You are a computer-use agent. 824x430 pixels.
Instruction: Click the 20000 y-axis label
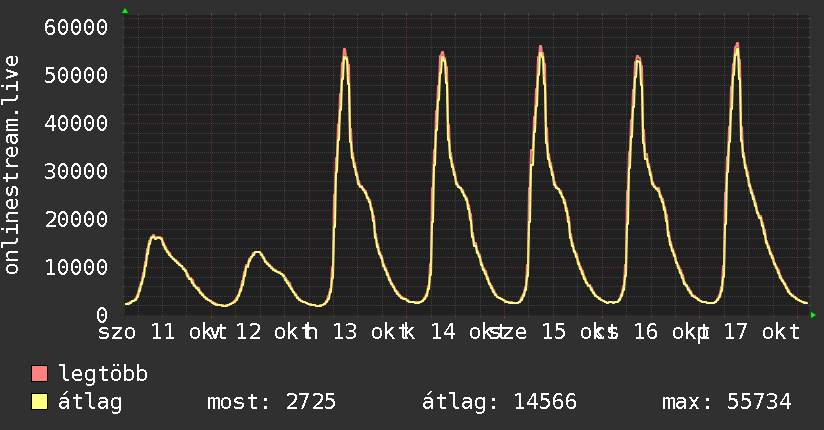click(x=76, y=219)
